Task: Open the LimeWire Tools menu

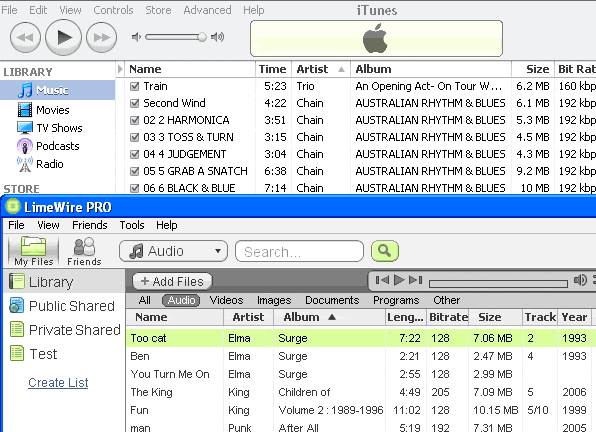Action: (x=132, y=225)
